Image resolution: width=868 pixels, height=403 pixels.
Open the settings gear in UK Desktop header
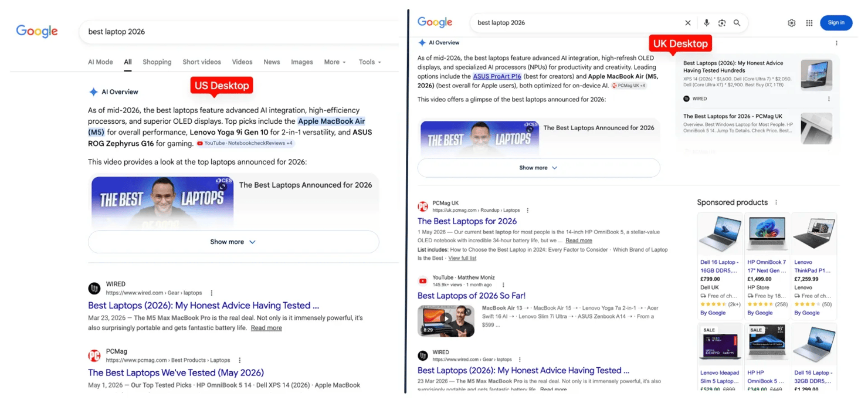792,23
